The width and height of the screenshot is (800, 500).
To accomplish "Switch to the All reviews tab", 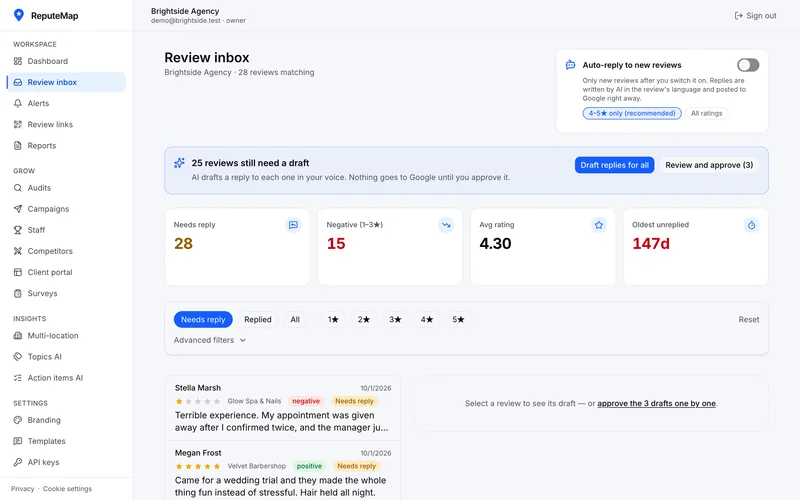I will coord(295,319).
